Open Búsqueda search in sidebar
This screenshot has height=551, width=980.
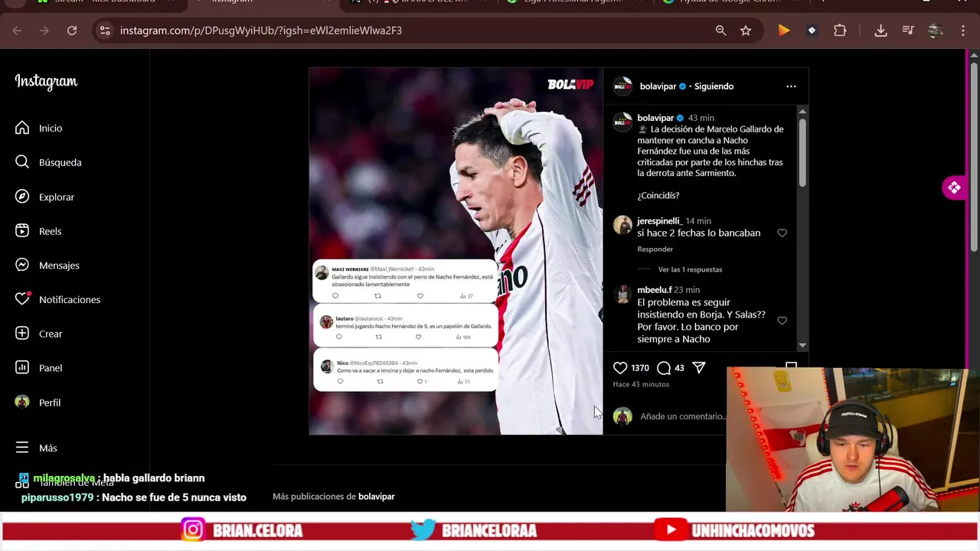tap(49, 162)
